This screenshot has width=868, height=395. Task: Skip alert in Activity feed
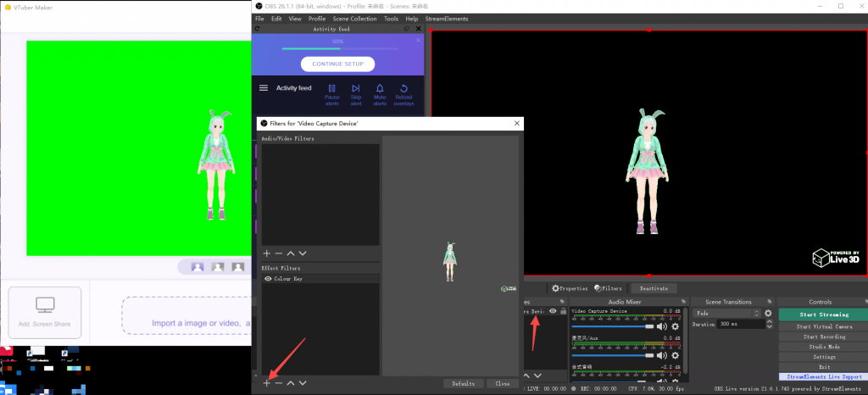coord(356,95)
